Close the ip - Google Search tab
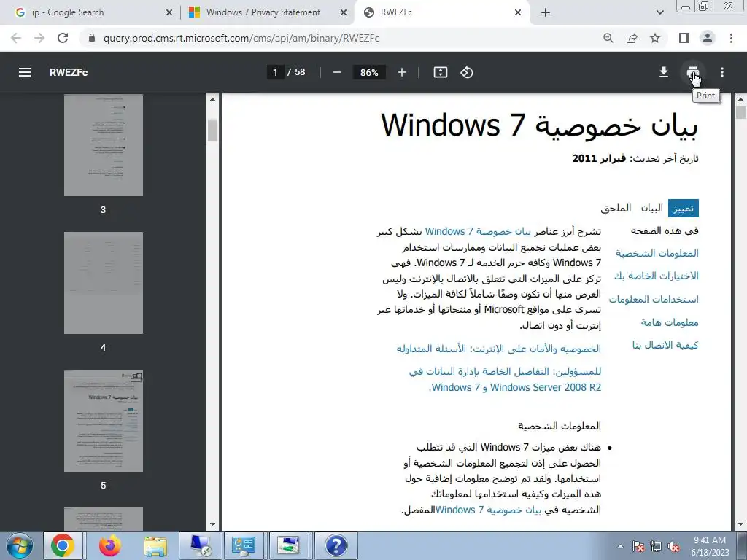 [169, 12]
